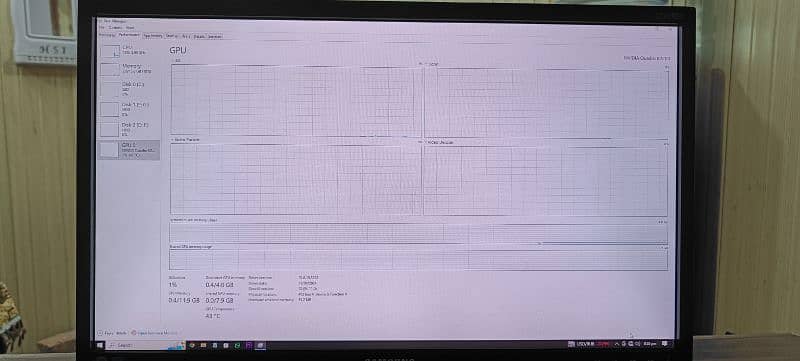Select Disk 0 (C:) in the sidebar
The width and height of the screenshot is (800, 361).
129,89
